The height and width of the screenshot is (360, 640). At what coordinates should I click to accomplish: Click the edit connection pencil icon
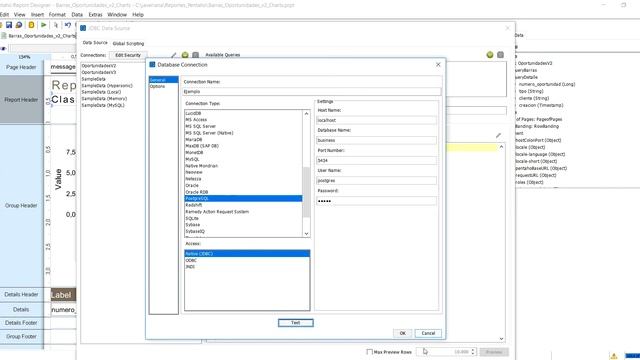pyautogui.click(x=174, y=55)
